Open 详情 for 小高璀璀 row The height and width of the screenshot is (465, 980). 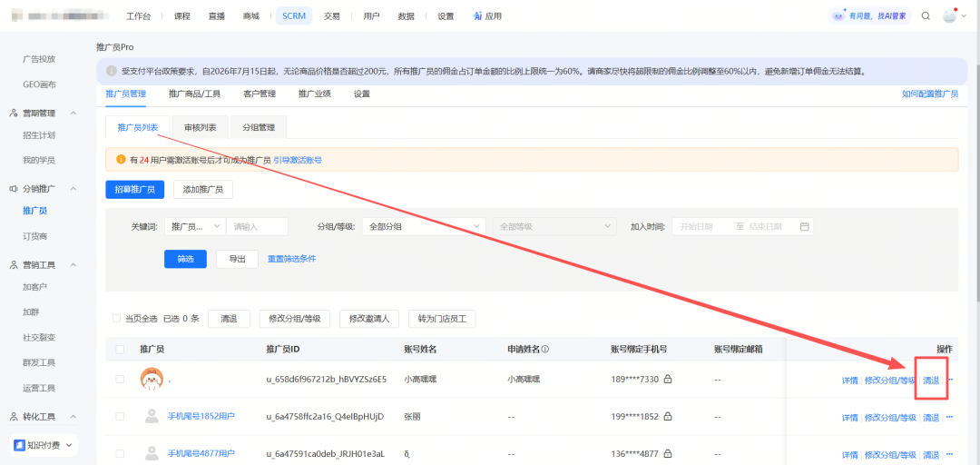(849, 380)
